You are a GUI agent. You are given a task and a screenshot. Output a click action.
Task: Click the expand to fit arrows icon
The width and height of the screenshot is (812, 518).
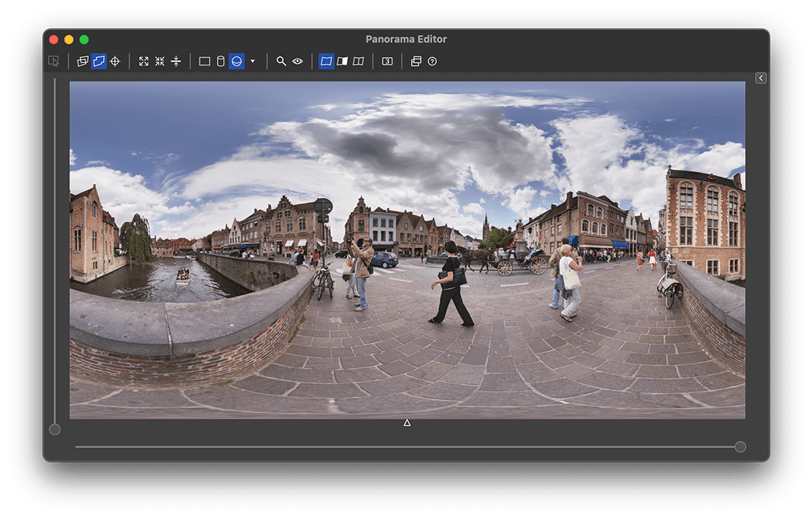click(144, 62)
